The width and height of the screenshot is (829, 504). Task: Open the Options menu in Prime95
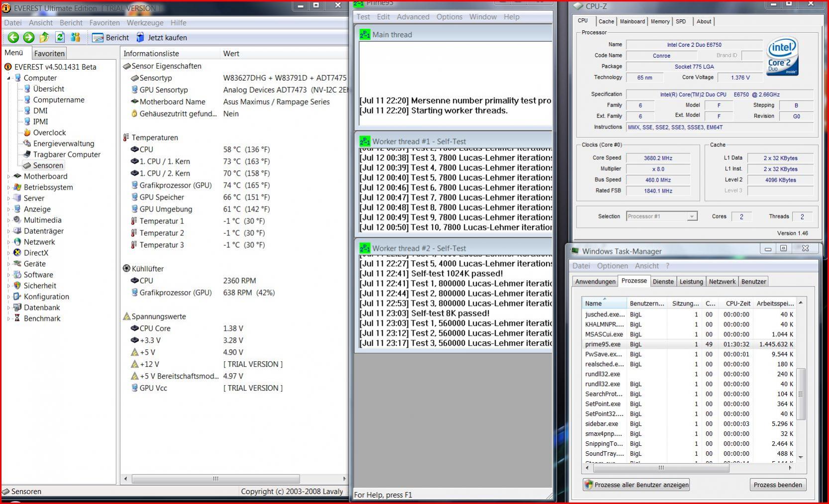(449, 16)
